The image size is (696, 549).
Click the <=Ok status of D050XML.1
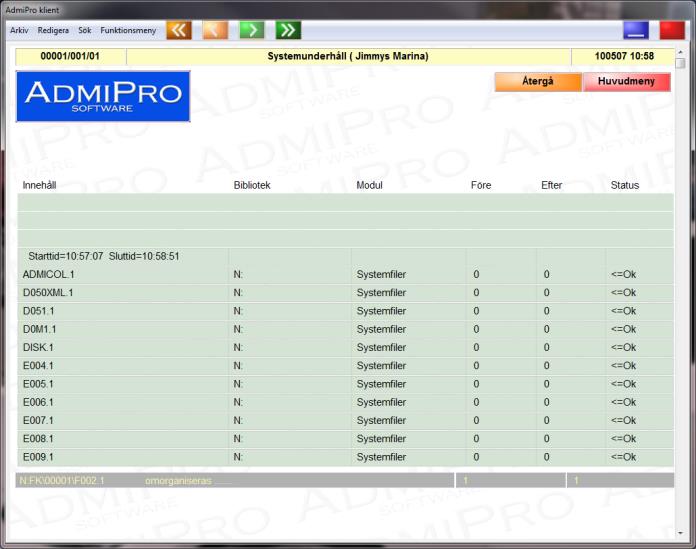coord(623,292)
